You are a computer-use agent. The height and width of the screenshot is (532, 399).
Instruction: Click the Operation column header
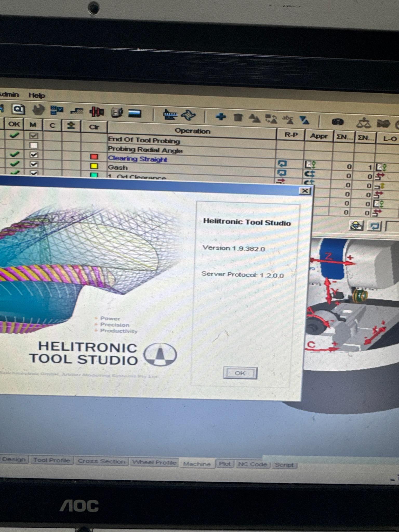click(x=192, y=131)
